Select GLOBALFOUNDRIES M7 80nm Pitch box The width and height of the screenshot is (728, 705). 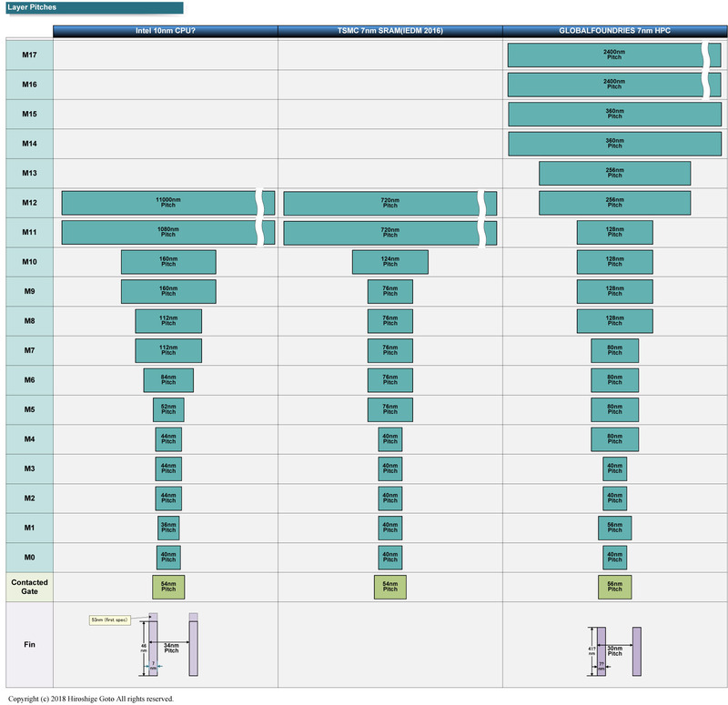click(x=615, y=350)
